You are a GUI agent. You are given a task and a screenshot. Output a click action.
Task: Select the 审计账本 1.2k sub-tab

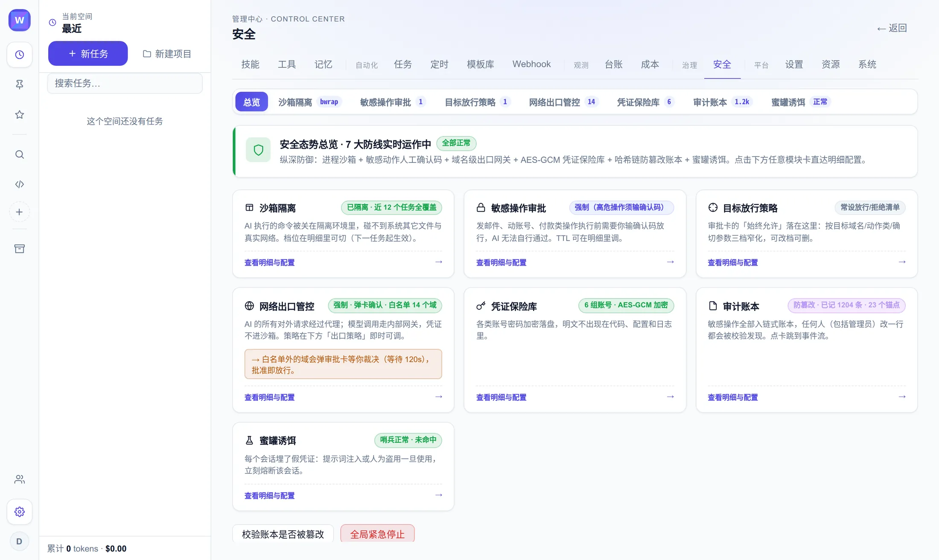[722, 102]
